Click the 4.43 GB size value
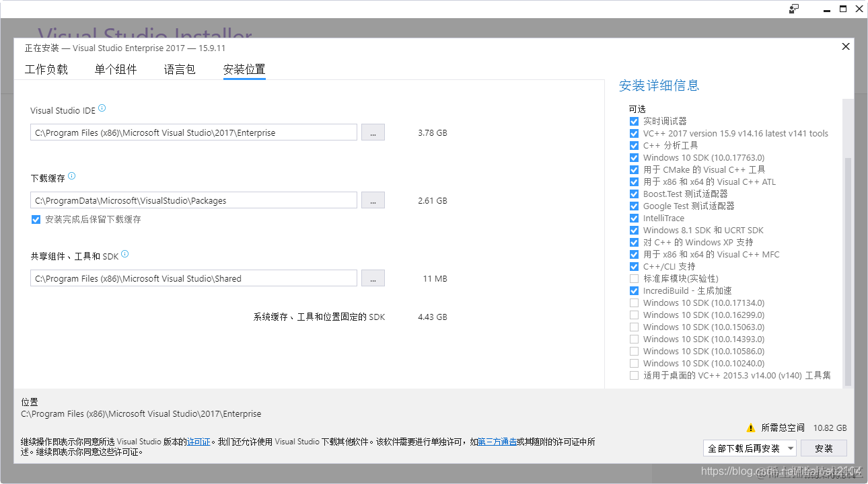Screen dimensions: 868x484 tap(432, 317)
